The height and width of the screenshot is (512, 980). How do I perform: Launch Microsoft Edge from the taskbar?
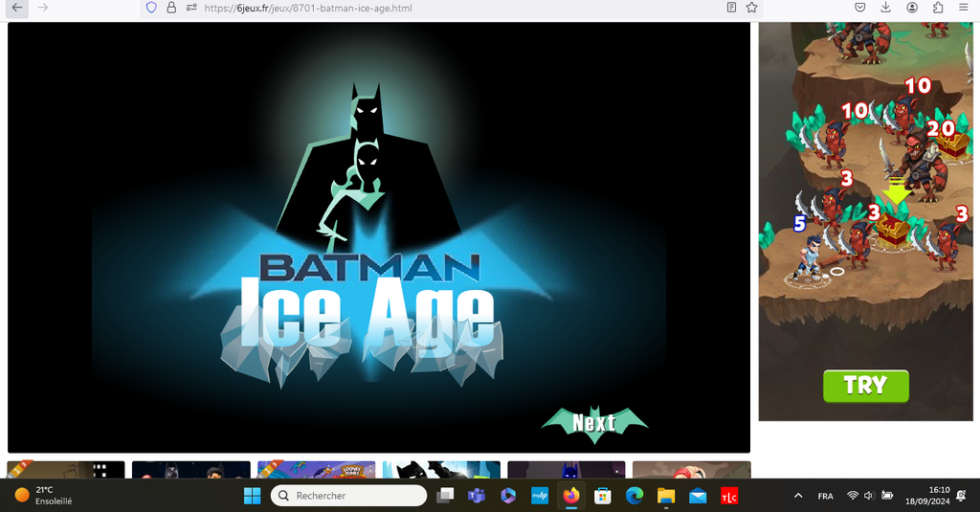coord(634,496)
